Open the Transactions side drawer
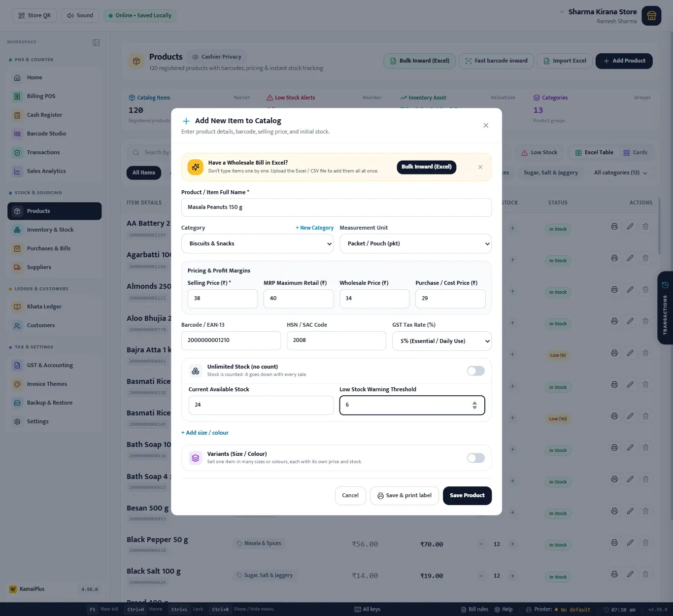The image size is (673, 616). coord(665,308)
